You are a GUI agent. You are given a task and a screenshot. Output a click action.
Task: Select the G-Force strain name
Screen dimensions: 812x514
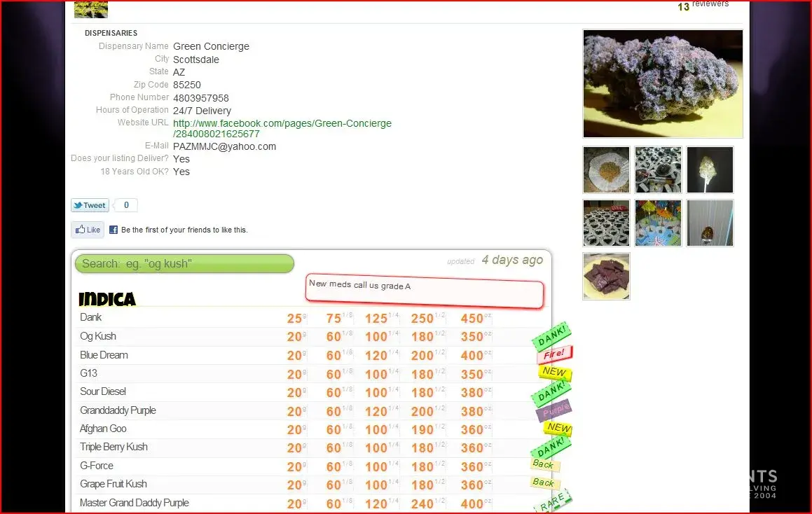96,466
